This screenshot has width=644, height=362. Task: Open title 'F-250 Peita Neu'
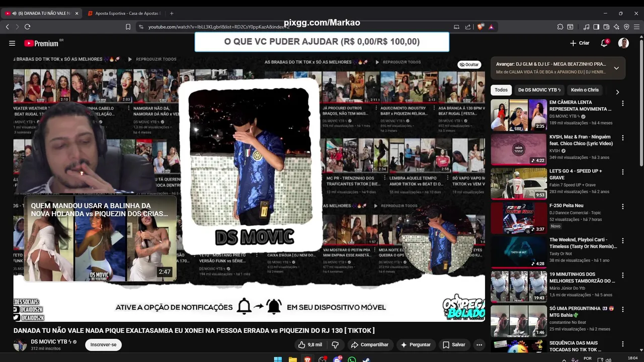click(567, 206)
